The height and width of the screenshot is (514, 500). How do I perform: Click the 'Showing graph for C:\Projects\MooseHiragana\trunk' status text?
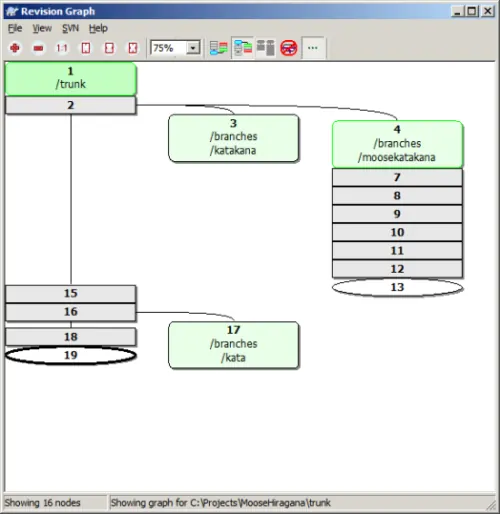pos(221,503)
